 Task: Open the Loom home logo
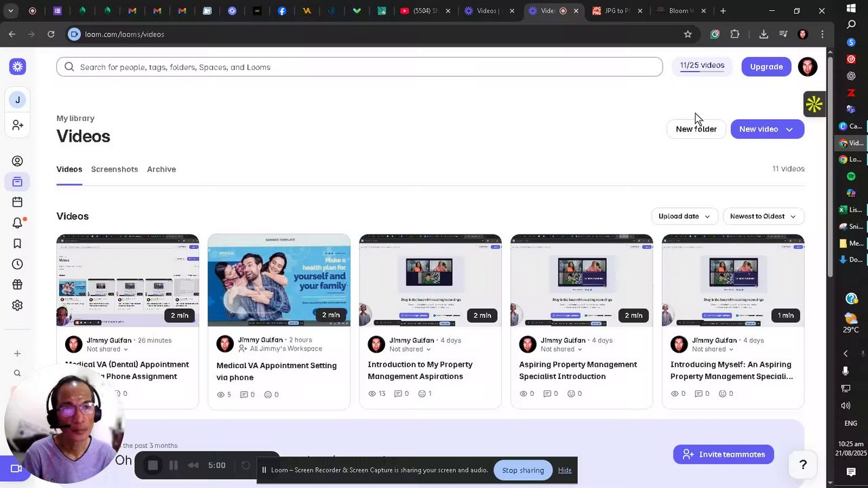(x=18, y=66)
